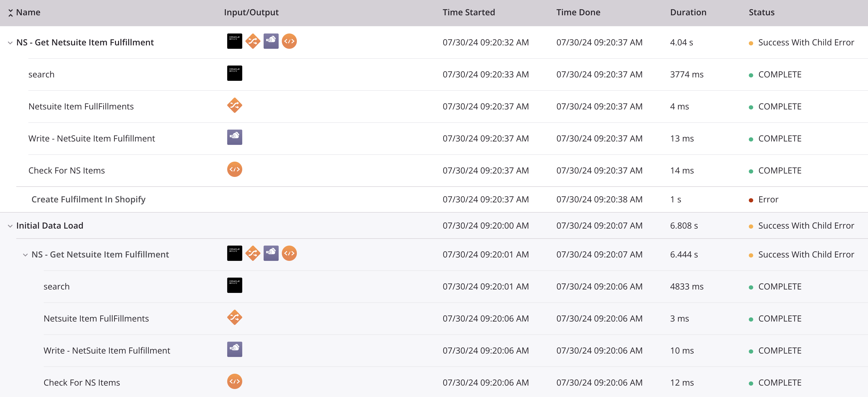Click the 4833 ms duration value
The height and width of the screenshot is (397, 868).
point(687,287)
